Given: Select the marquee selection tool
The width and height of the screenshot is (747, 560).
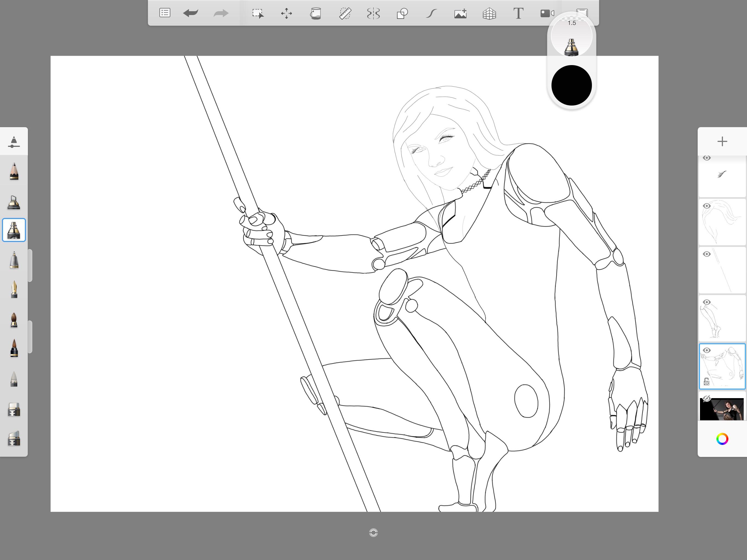Looking at the screenshot, I should (258, 13).
